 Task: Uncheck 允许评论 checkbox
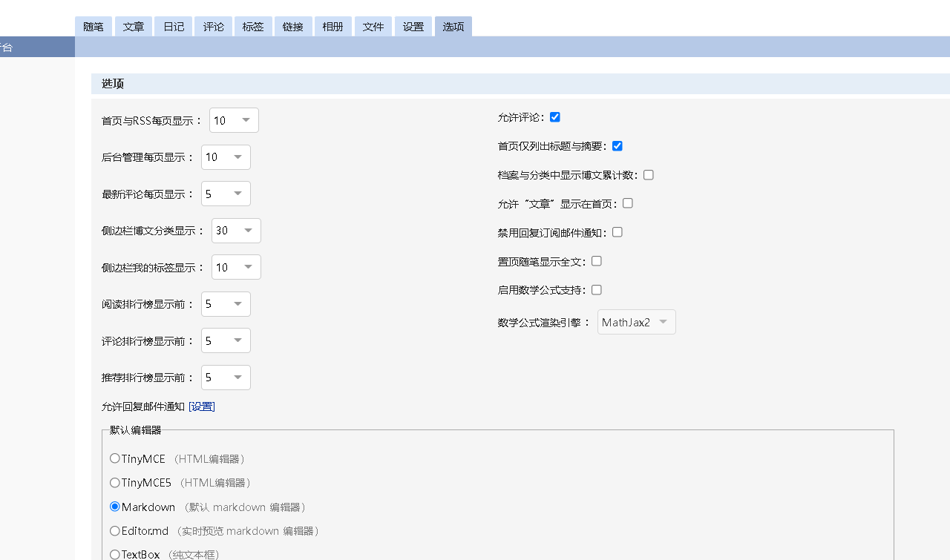tap(555, 117)
